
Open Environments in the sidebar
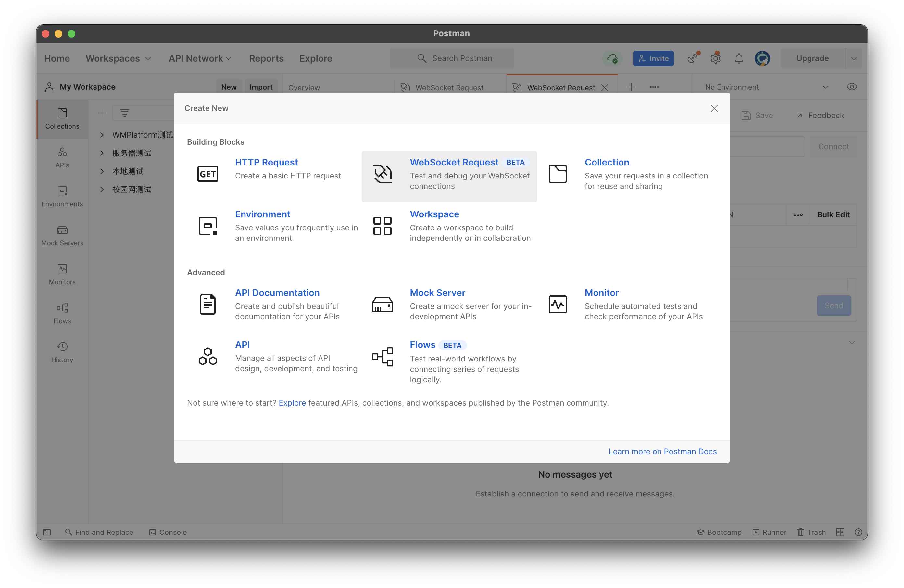point(62,197)
